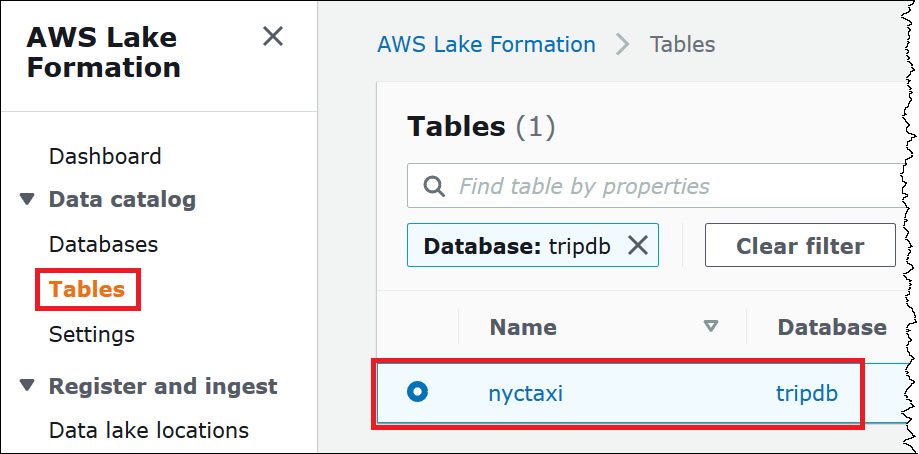
Task: Open the tripdb database link
Action: (806, 393)
